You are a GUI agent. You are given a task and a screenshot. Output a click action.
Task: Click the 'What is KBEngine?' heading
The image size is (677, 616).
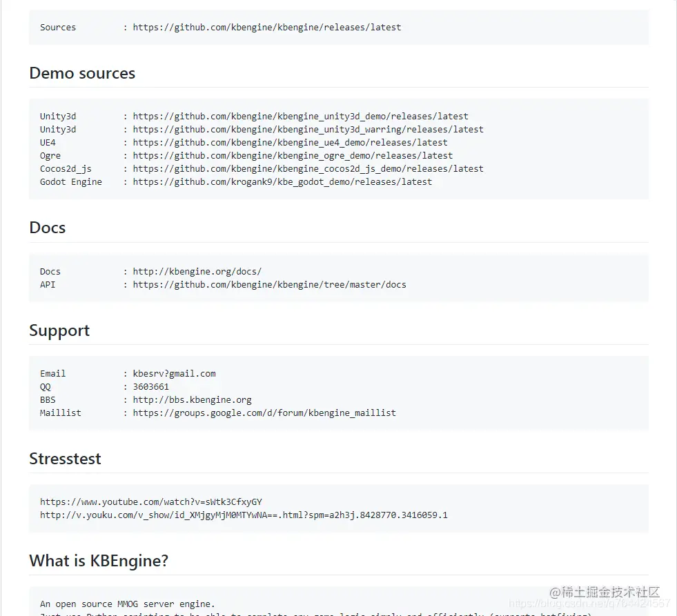(x=99, y=561)
